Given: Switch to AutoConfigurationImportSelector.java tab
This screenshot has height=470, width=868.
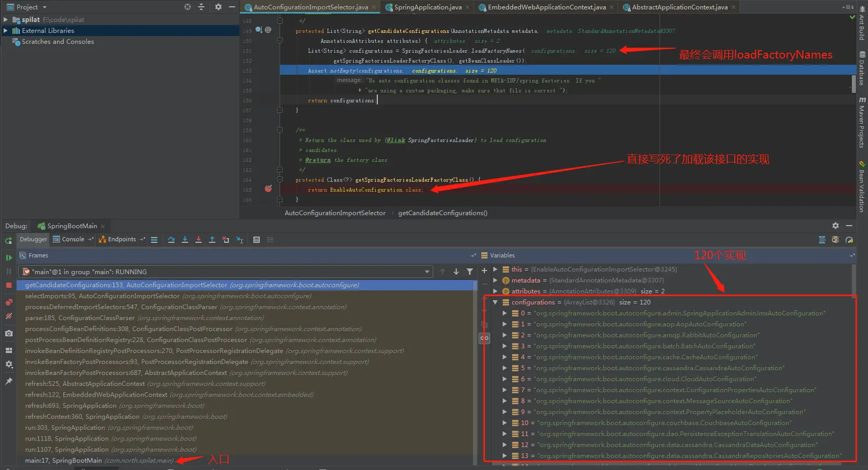Looking at the screenshot, I should click(x=310, y=7).
